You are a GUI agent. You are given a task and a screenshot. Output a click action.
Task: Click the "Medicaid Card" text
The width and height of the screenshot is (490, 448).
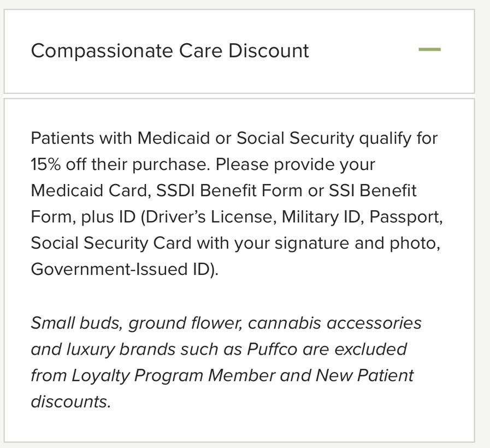[90, 191]
